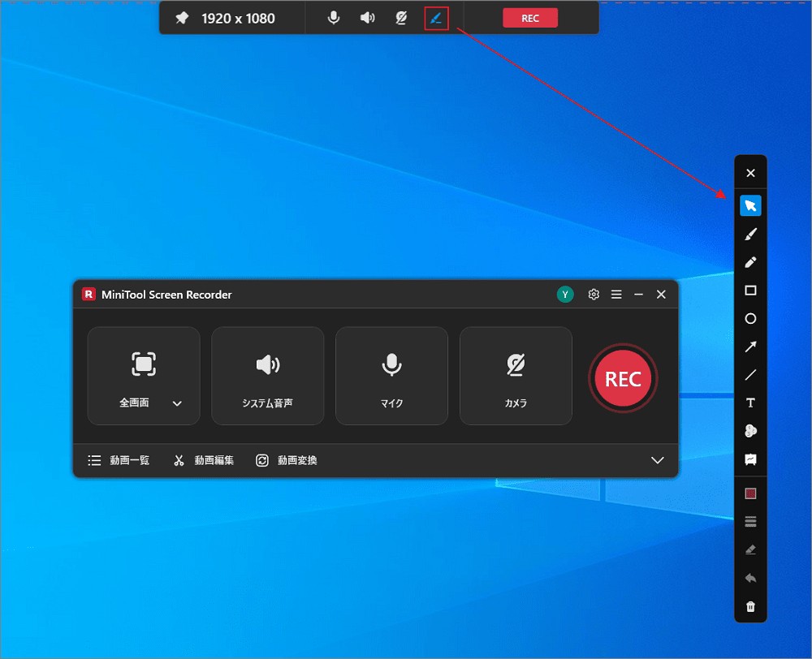Select the brush drawing tool
The height and width of the screenshot is (659, 812).
(750, 234)
